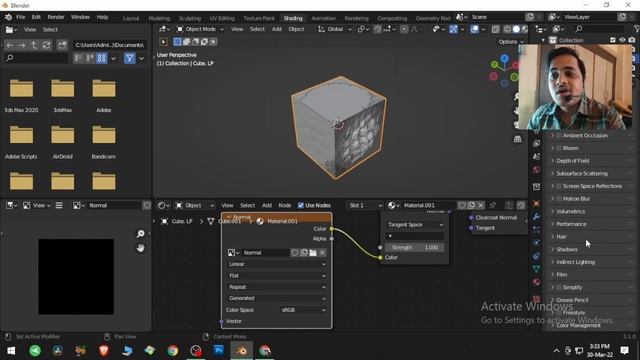Open the sRGB color space dropdown
640x360 pixels.
[303, 310]
